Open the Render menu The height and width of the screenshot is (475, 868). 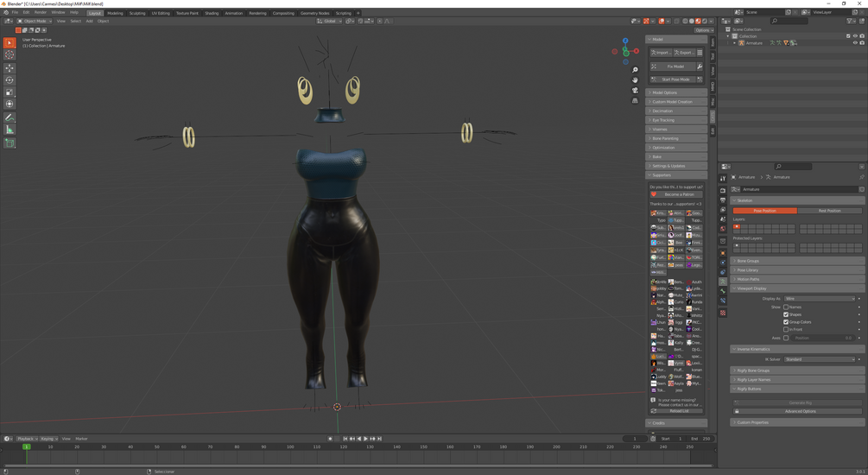pyautogui.click(x=41, y=12)
